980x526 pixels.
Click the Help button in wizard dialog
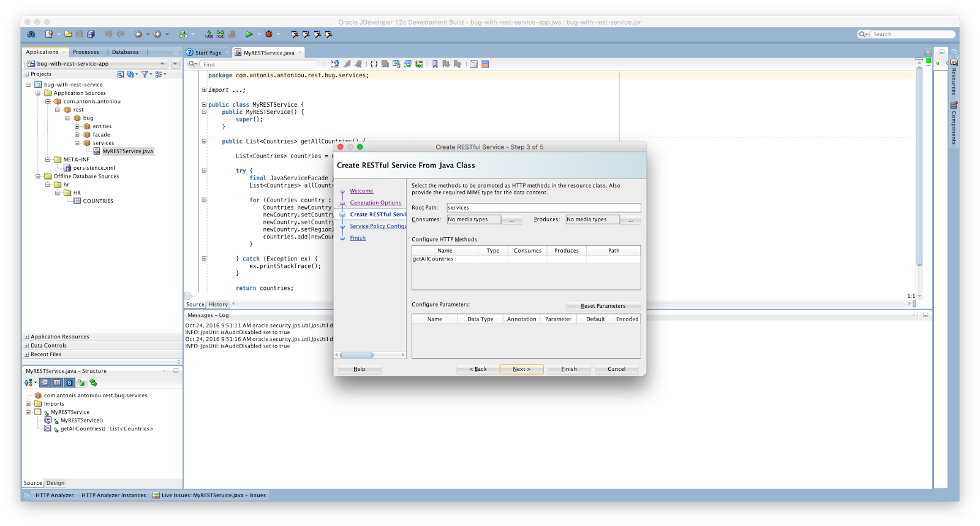(360, 369)
